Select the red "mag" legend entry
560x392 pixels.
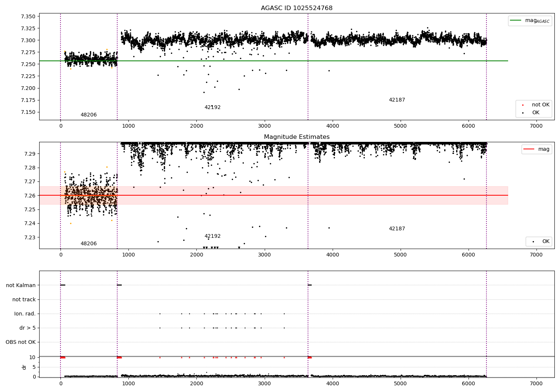tap(537, 149)
